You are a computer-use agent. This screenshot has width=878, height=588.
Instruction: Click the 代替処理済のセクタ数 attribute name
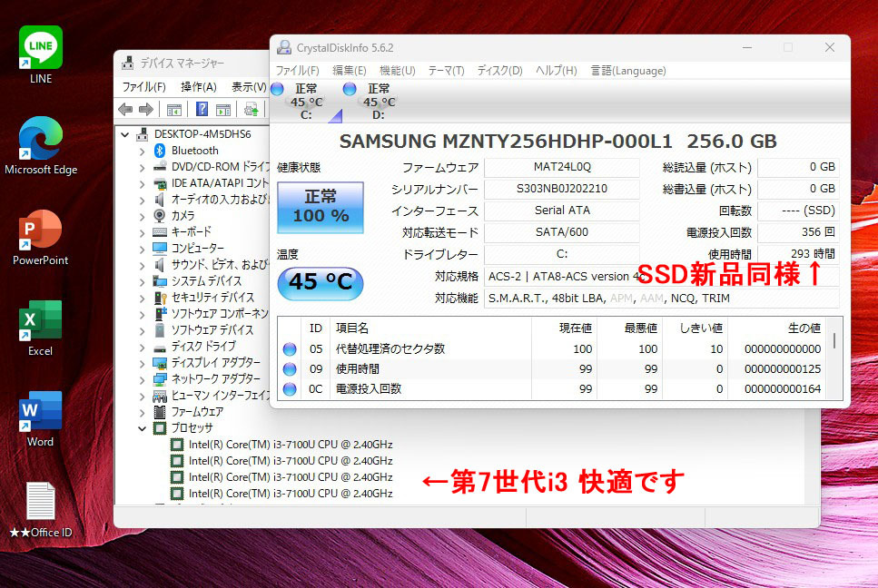[x=390, y=349]
